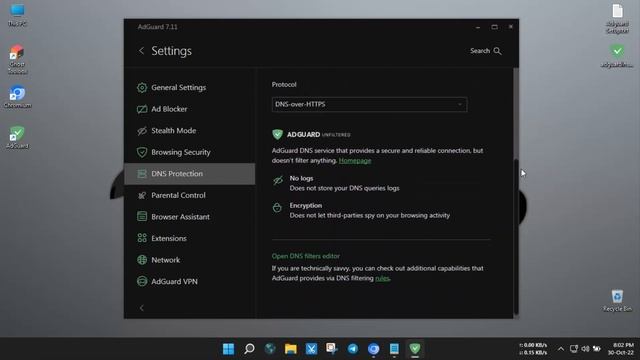
Task: Click the Browser Assistant icon
Action: [x=142, y=217]
